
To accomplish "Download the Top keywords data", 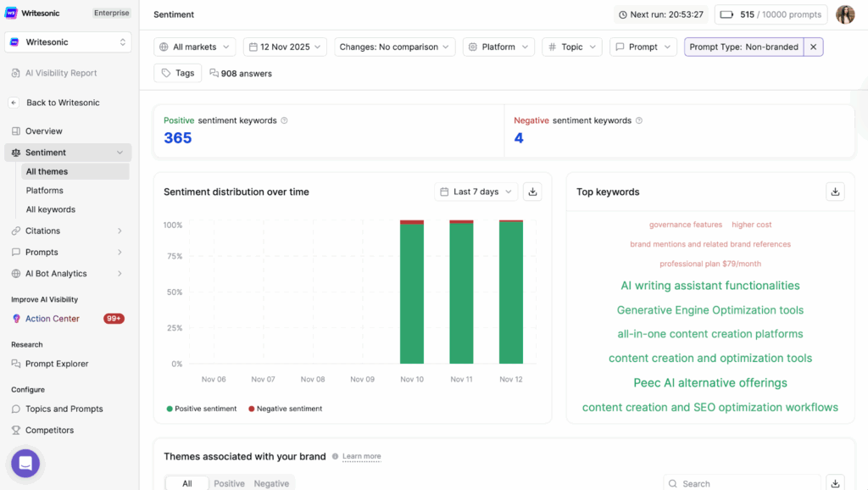I will 835,192.
